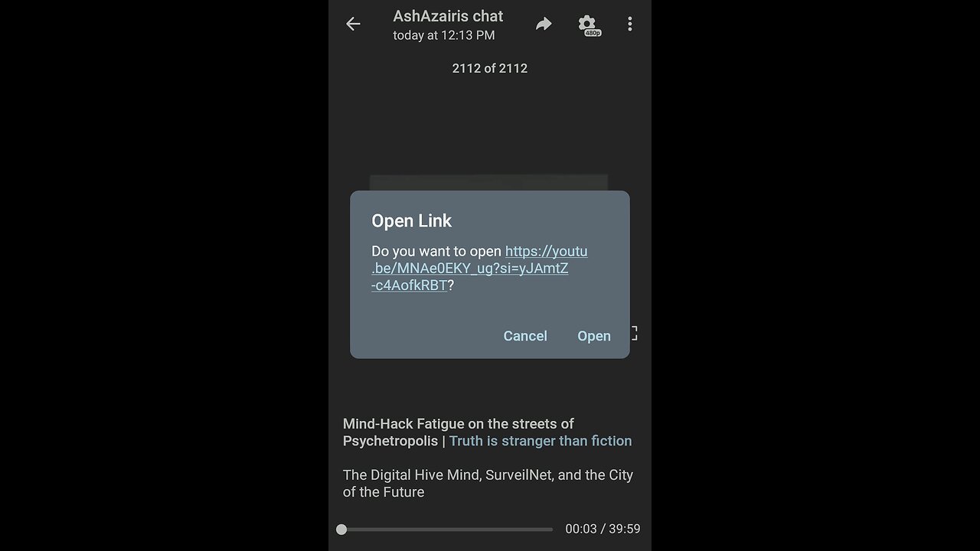Confirm with the Open button

(594, 336)
